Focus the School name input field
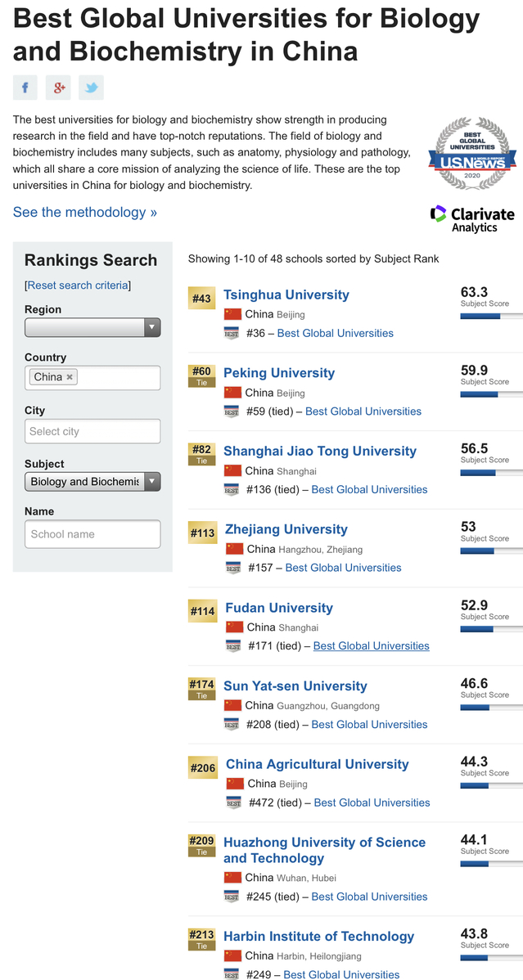This screenshot has height=980, width=523. tap(92, 534)
